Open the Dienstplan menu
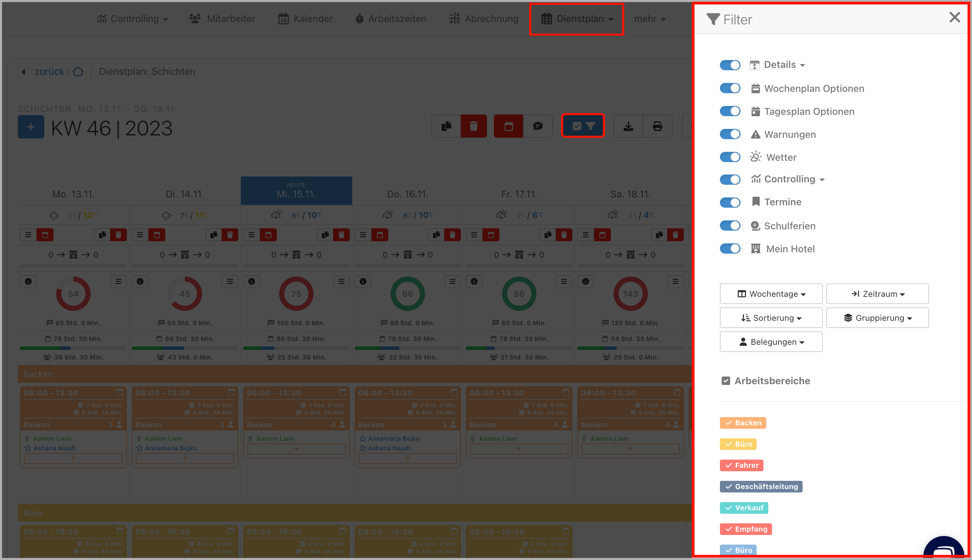 click(577, 19)
